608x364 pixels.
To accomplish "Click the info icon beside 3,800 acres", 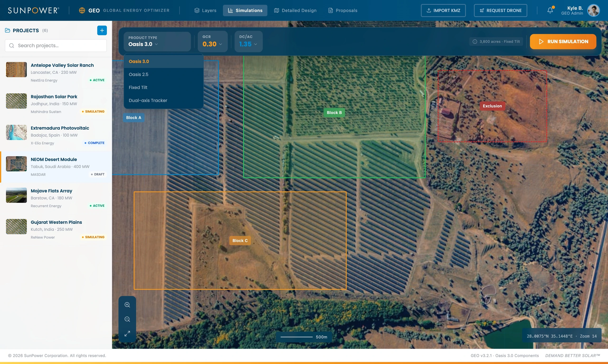I will [x=475, y=42].
